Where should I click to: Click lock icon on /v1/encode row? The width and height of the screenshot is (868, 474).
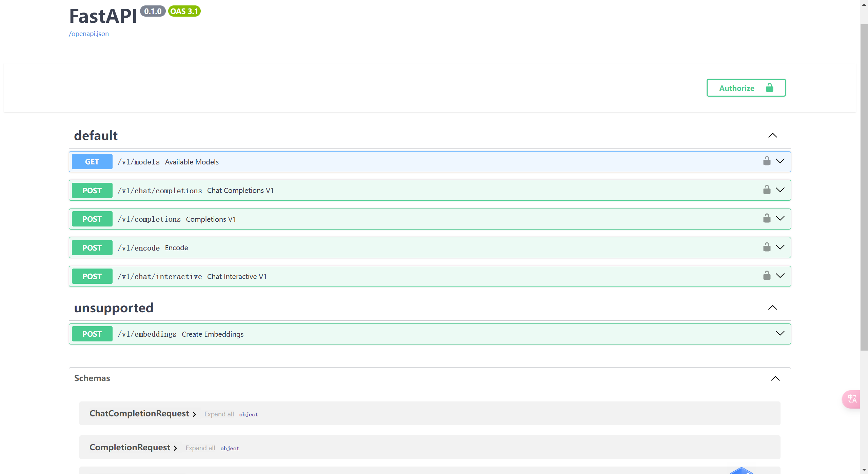[767, 247]
